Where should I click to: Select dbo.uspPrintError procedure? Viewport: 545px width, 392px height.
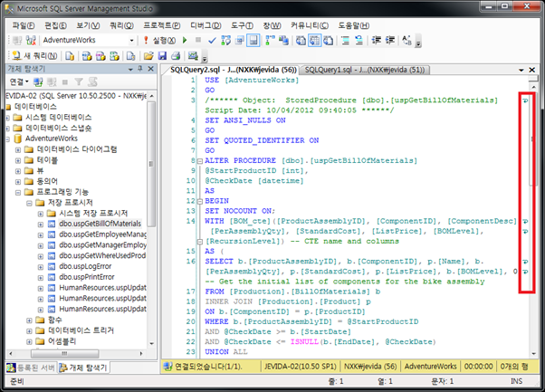coord(87,277)
